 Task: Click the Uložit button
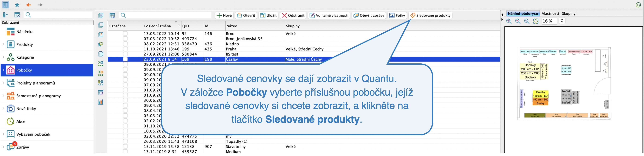268,15
